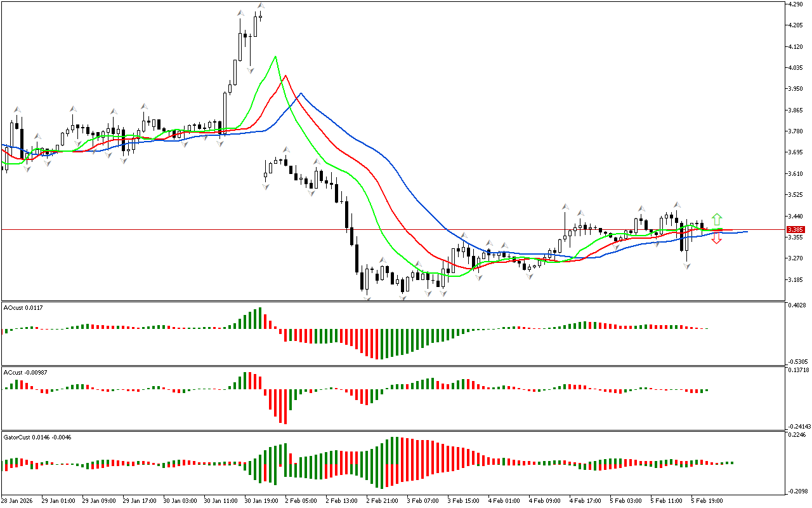The height and width of the screenshot is (508, 812).
Task: Select the peak of the red Alligator line
Action: 285,76
